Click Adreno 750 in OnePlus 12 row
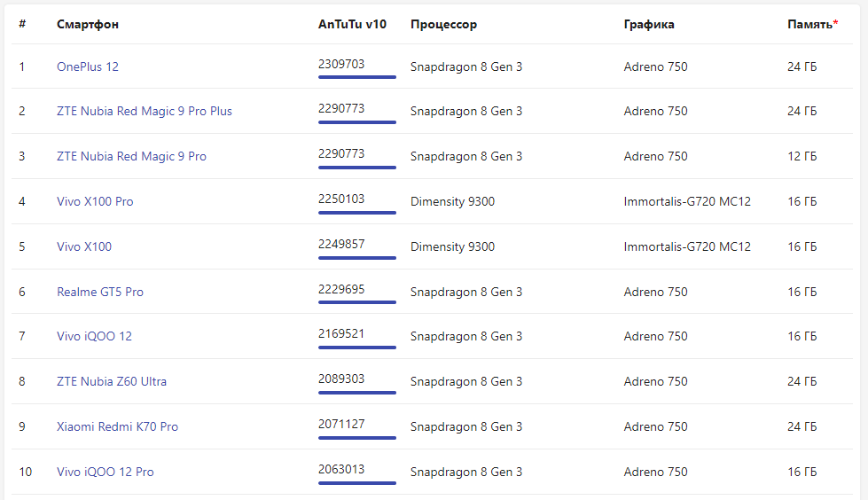Image resolution: width=868 pixels, height=500 pixels. point(655,66)
